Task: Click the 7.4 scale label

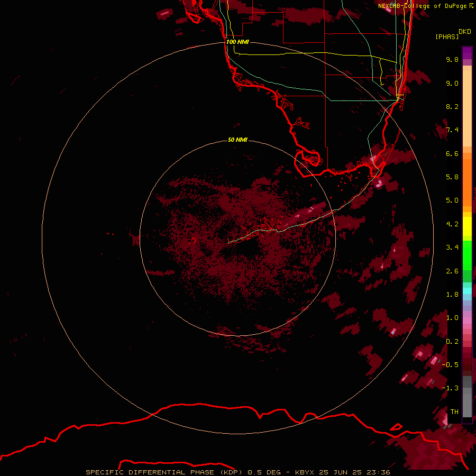Action: (x=452, y=130)
